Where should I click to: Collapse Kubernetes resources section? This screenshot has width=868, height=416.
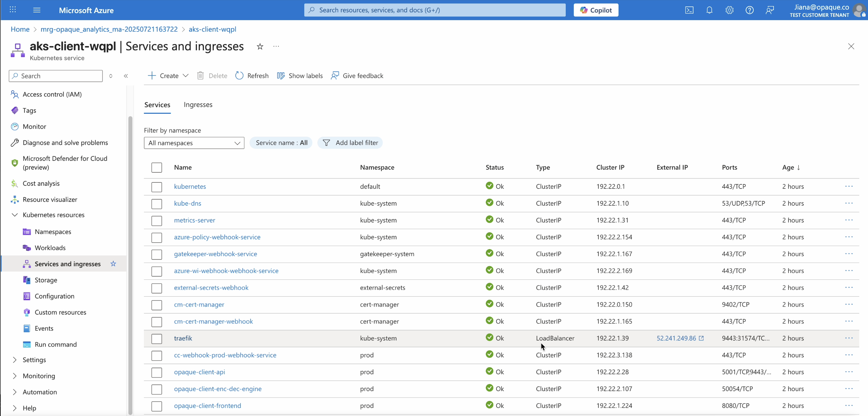point(14,215)
